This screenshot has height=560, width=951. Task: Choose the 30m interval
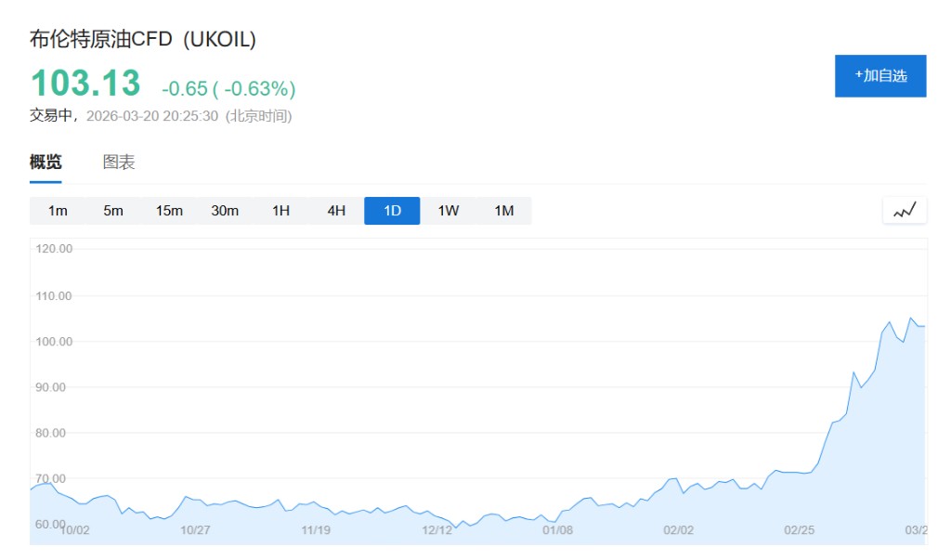225,211
